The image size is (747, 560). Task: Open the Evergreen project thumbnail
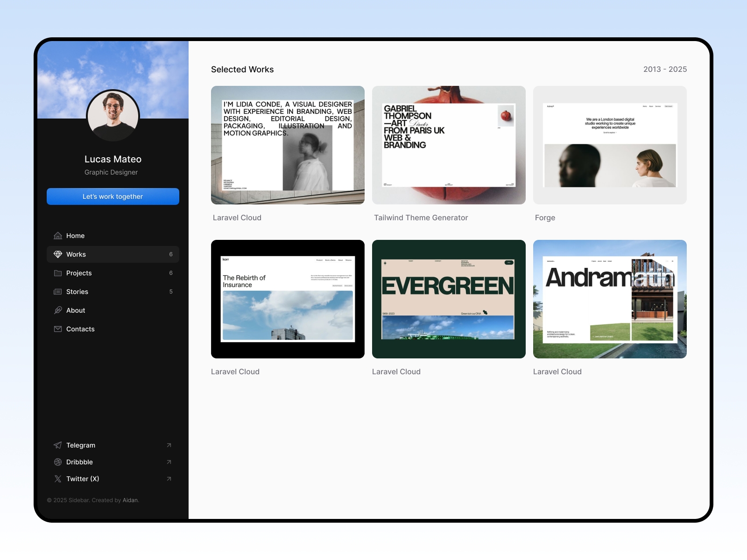point(449,299)
